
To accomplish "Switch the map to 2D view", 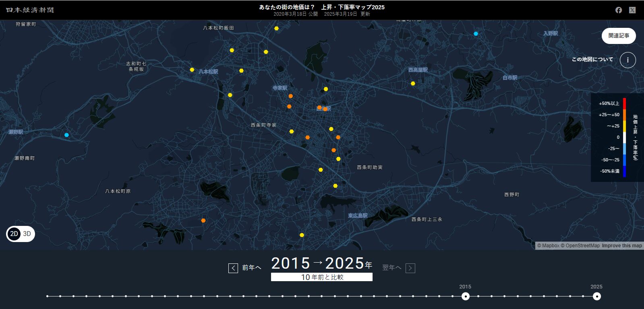I will click(14, 234).
